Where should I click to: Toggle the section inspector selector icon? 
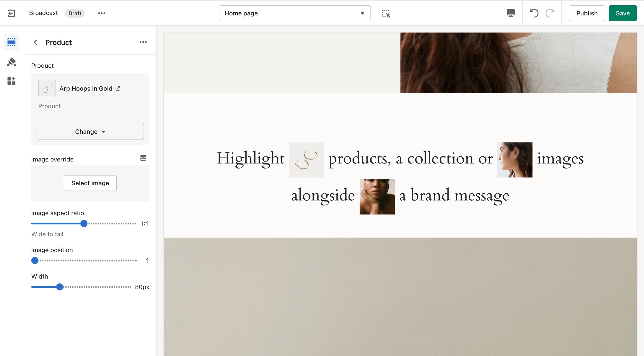pos(386,13)
